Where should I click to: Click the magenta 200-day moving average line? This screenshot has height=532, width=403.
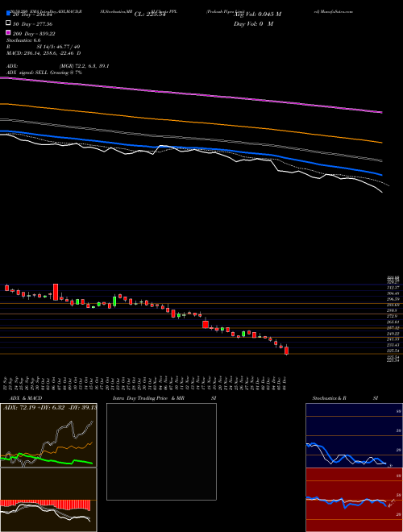[x=191, y=94]
